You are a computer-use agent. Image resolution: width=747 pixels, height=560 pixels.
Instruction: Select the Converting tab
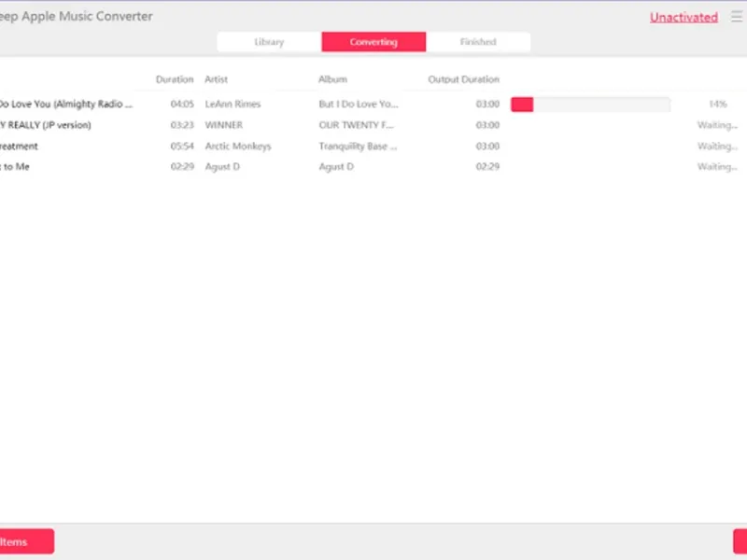(373, 42)
